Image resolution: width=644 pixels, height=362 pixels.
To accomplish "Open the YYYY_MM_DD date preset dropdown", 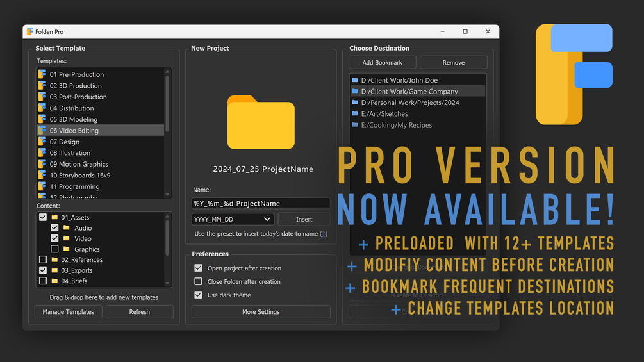I will (x=233, y=219).
